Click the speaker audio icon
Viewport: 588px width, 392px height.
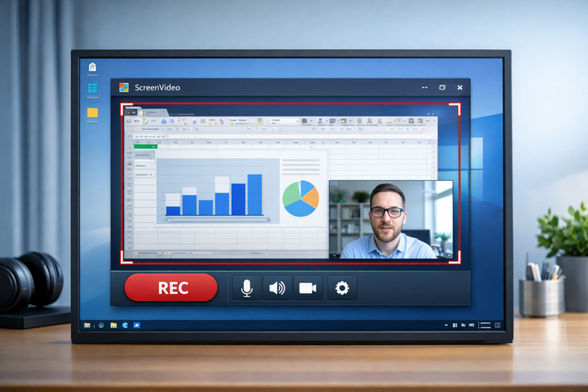[x=277, y=288]
